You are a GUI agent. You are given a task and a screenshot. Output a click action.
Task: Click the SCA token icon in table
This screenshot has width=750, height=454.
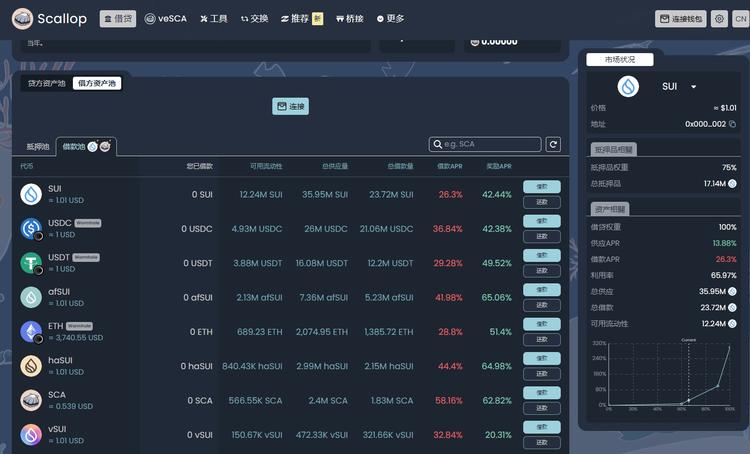[x=31, y=400]
